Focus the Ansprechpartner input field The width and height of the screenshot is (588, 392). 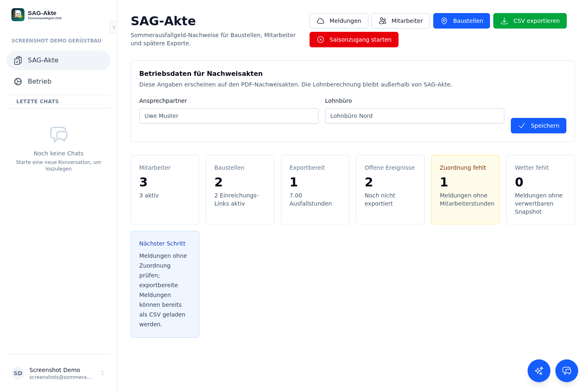(229, 116)
